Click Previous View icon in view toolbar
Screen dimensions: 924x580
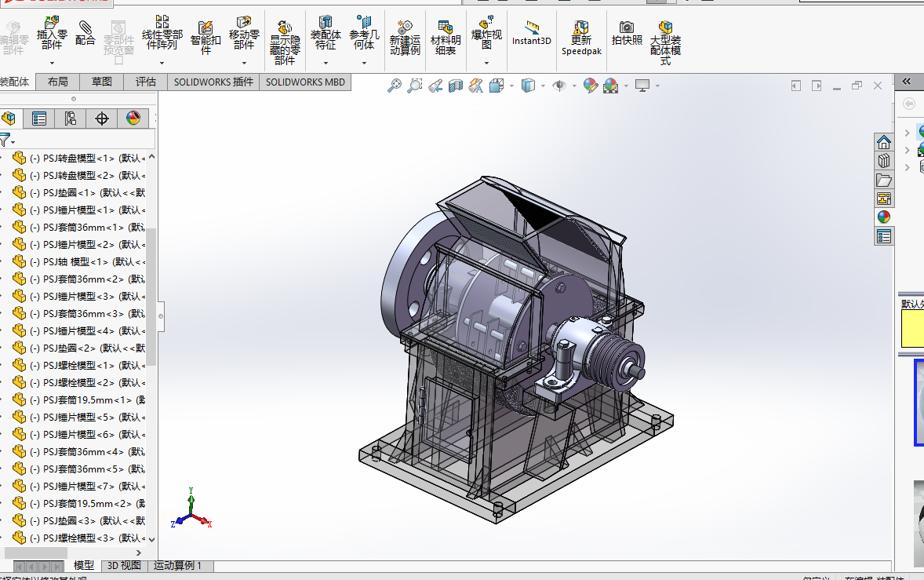435,86
